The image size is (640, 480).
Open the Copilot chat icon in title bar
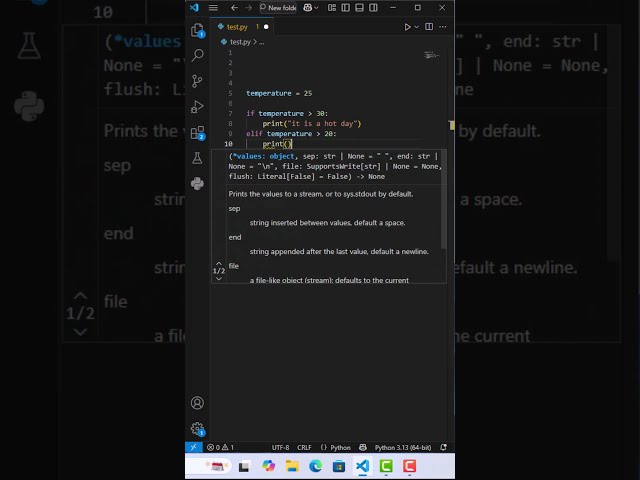pyautogui.click(x=307, y=8)
